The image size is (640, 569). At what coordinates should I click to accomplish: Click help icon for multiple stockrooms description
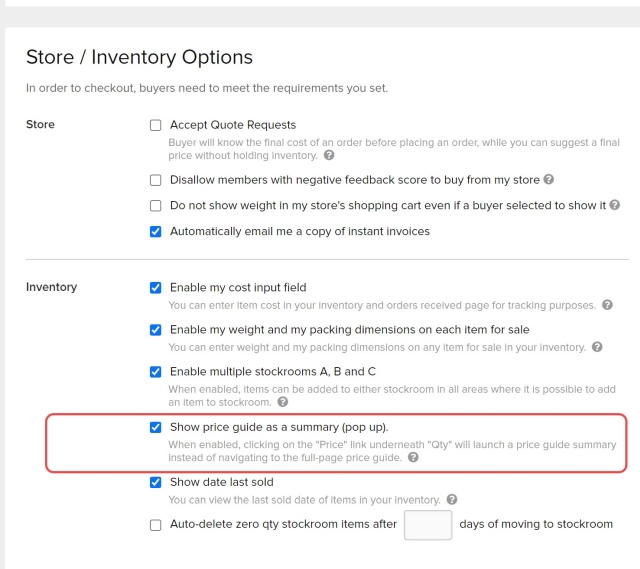283,402
